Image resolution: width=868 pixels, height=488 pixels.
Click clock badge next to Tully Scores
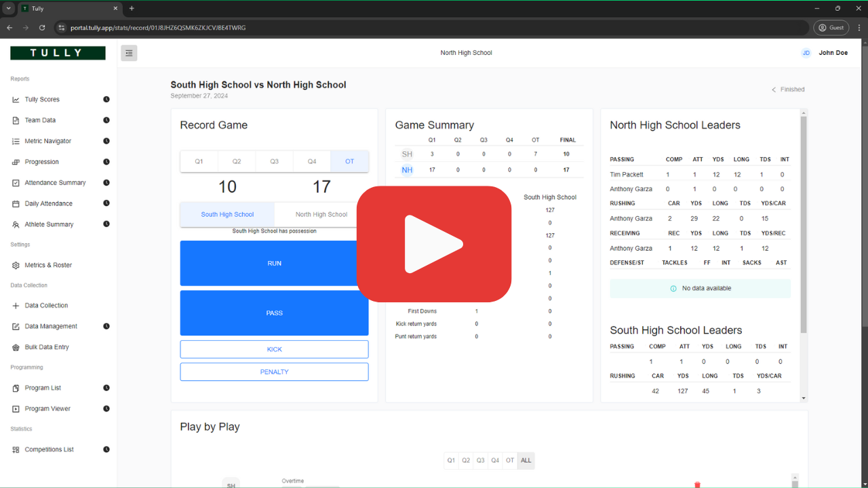pyautogui.click(x=106, y=100)
